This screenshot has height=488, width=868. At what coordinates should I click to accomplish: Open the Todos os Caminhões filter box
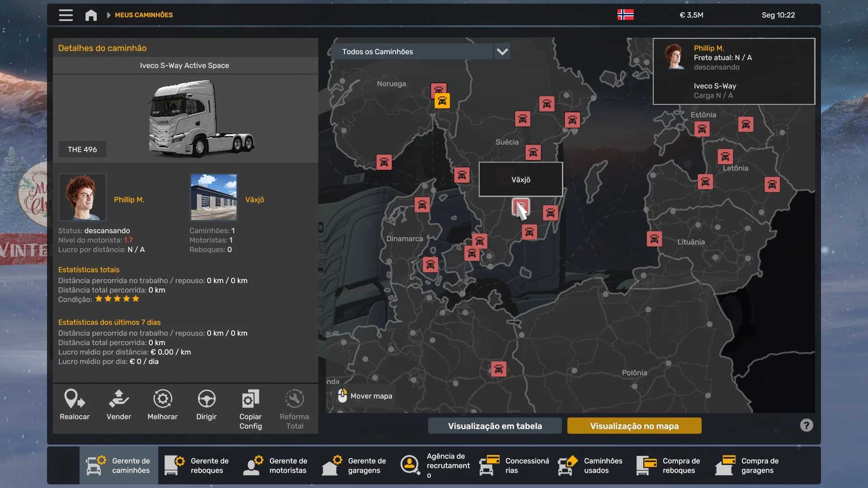(x=411, y=52)
